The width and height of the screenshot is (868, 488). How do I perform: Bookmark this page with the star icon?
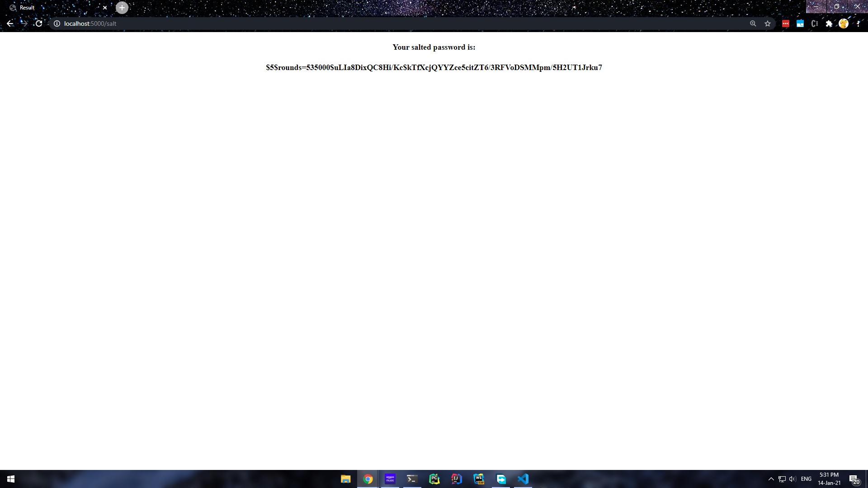pos(768,23)
